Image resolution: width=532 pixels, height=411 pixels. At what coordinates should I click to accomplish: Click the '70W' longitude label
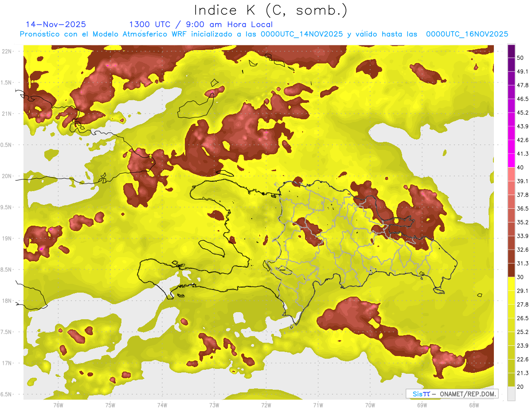(x=370, y=405)
